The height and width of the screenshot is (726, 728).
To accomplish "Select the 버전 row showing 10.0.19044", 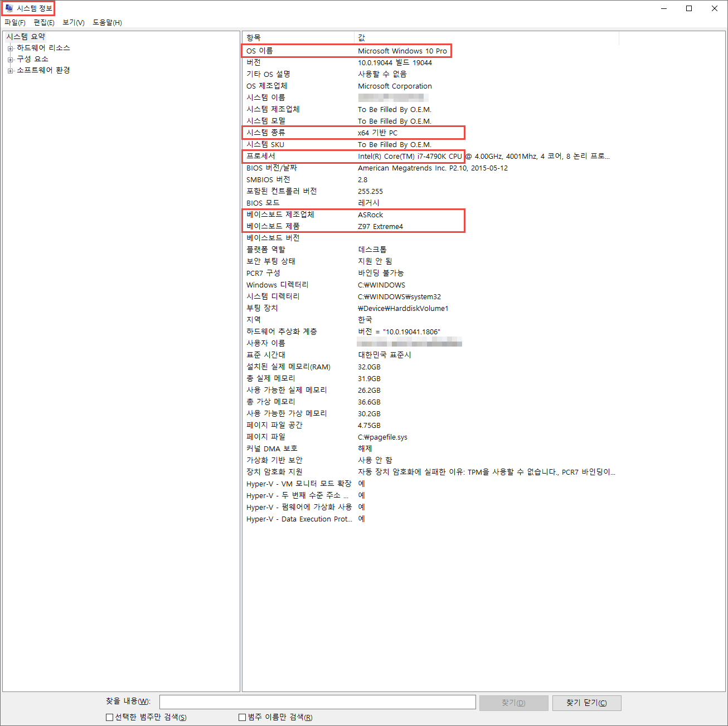I will (x=431, y=62).
